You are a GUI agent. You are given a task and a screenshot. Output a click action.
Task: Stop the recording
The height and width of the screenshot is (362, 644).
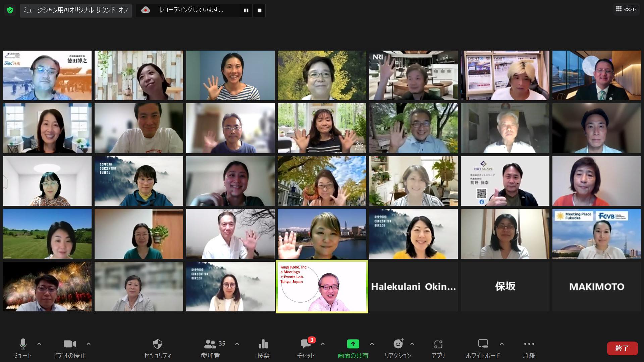[x=259, y=10]
